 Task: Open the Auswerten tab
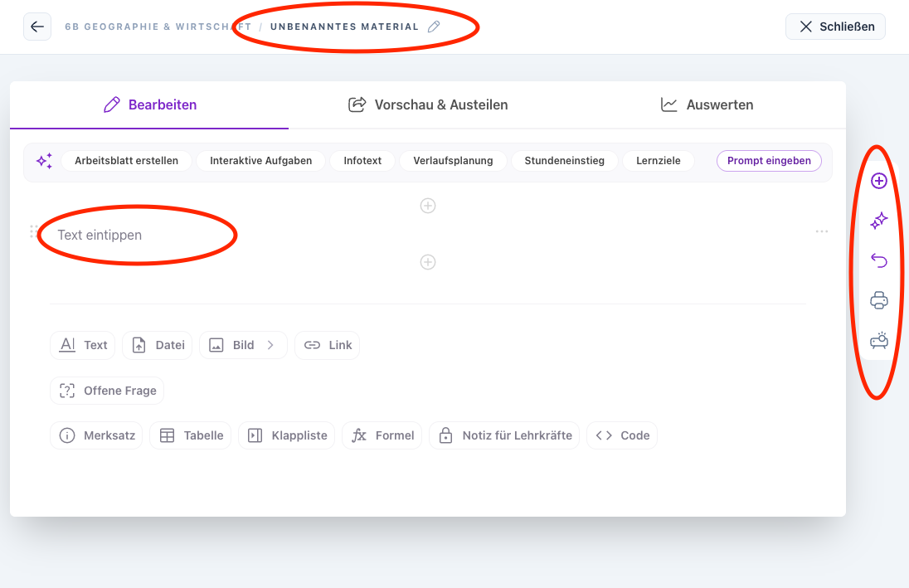707,104
